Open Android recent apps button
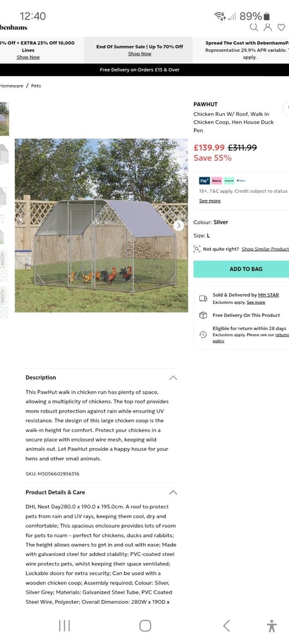Image resolution: width=289 pixels, height=644 pixels. point(65,626)
